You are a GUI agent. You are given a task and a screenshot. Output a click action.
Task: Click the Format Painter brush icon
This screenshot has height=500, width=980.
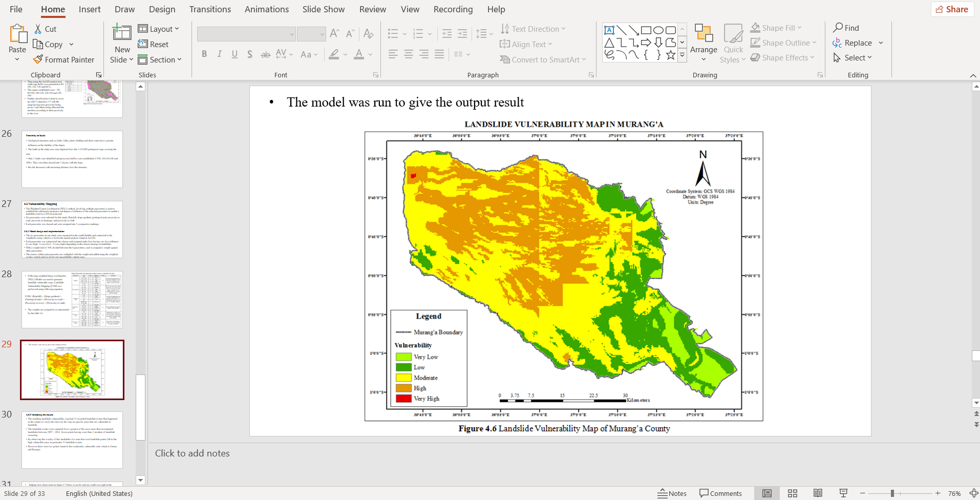tap(38, 59)
